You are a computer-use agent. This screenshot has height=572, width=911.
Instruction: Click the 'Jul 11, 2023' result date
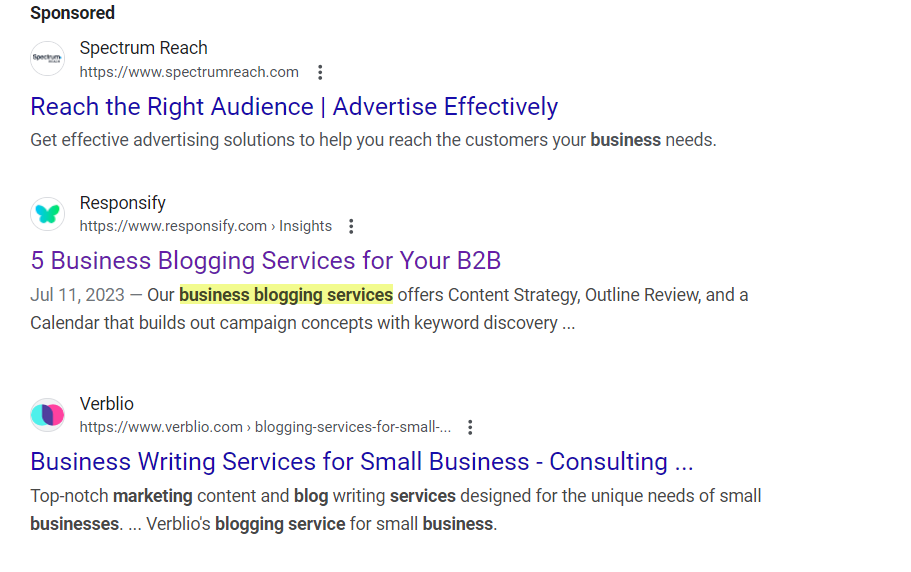pyautogui.click(x=77, y=295)
